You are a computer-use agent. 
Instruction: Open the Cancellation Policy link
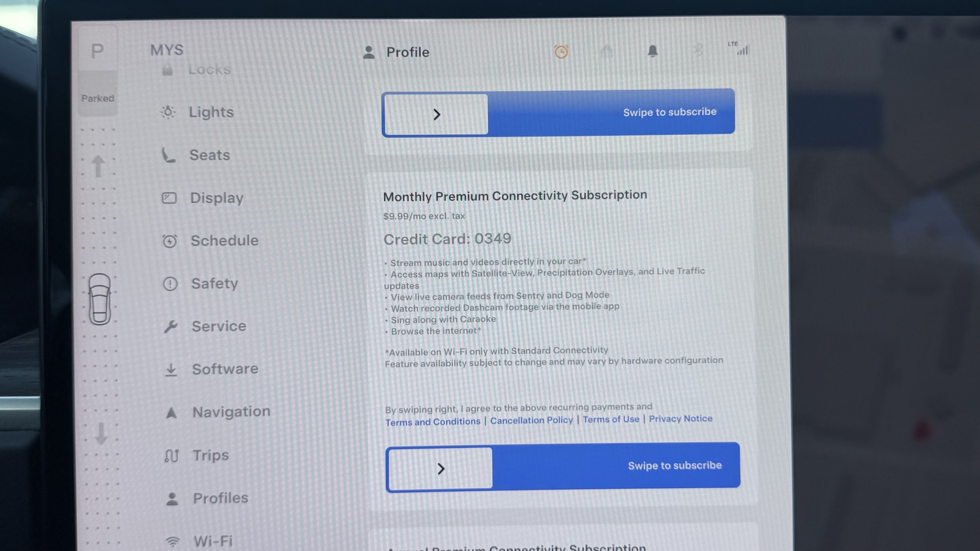(x=531, y=420)
